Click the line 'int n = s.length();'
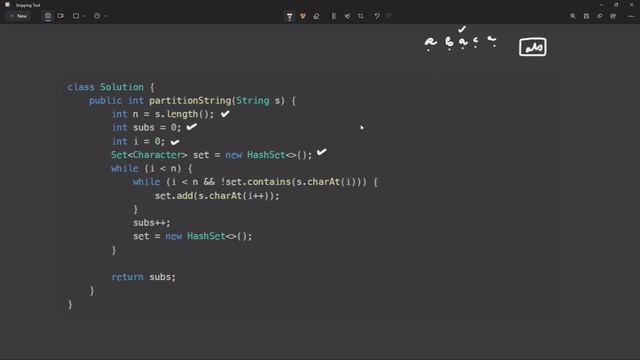 [x=163, y=114]
